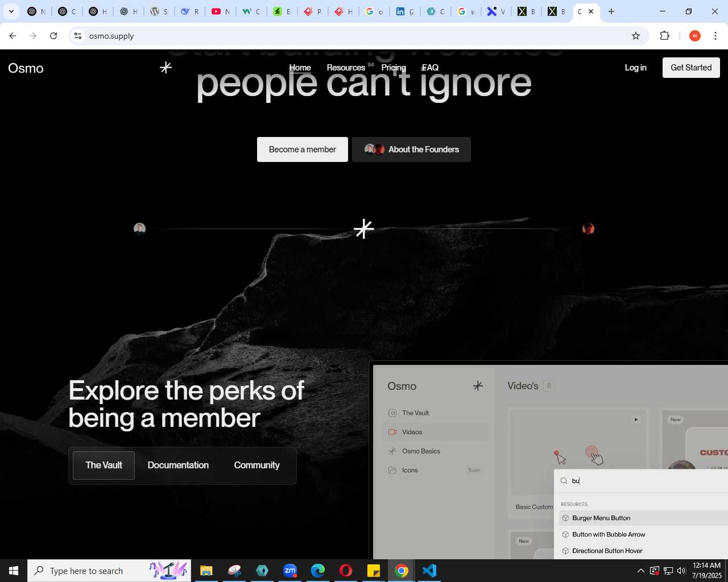Click the browser forward arrow
Image resolution: width=728 pixels, height=582 pixels.
(x=33, y=36)
